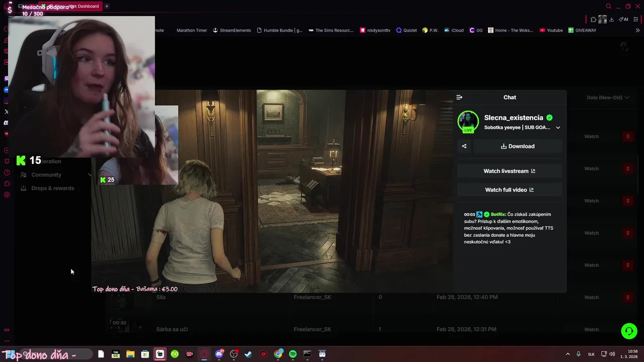The width and height of the screenshot is (644, 362).
Task: Open browser extensions toolbar icon
Action: 594,19
